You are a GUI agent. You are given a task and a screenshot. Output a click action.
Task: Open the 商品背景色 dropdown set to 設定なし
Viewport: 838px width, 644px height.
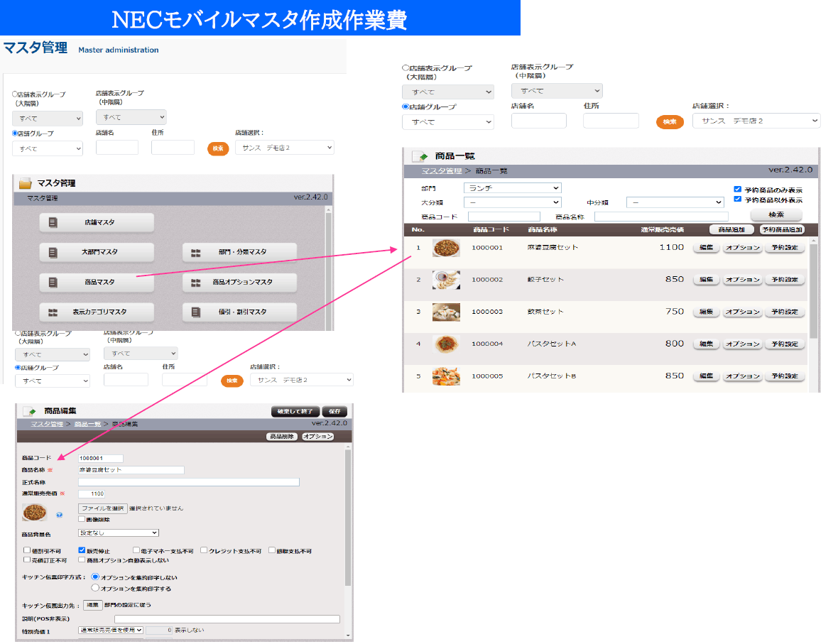118,533
